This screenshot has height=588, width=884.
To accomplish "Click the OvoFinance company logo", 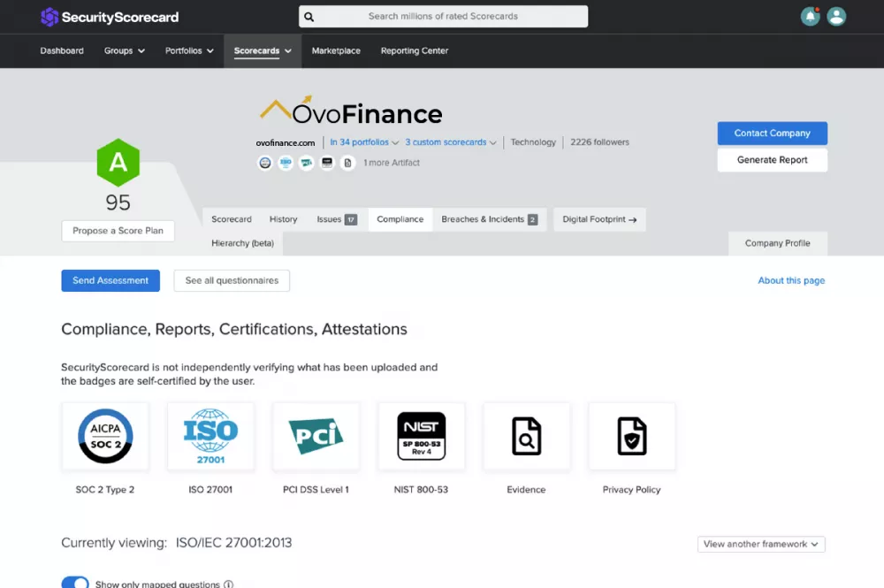I will pos(351,110).
